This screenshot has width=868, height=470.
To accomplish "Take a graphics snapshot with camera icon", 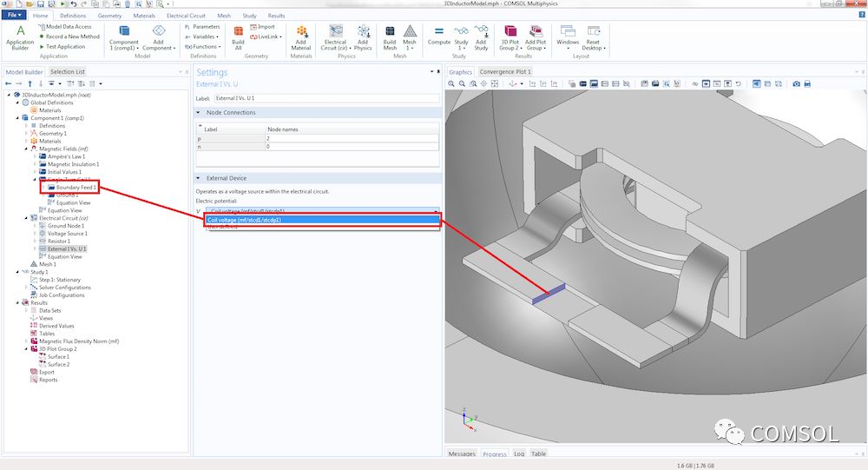I will (x=796, y=84).
